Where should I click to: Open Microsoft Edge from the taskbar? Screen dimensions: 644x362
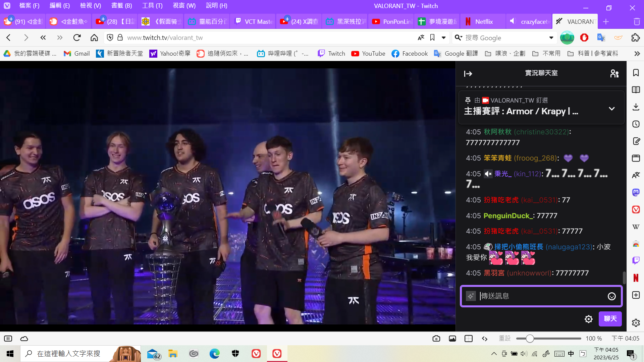(214, 354)
